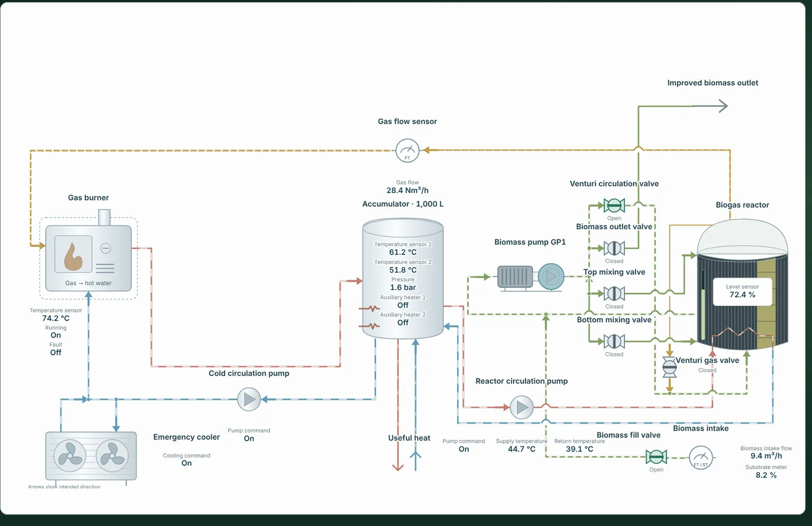The image size is (812, 526).
Task: Click the Cold circulation pump symbol
Action: pyautogui.click(x=249, y=400)
